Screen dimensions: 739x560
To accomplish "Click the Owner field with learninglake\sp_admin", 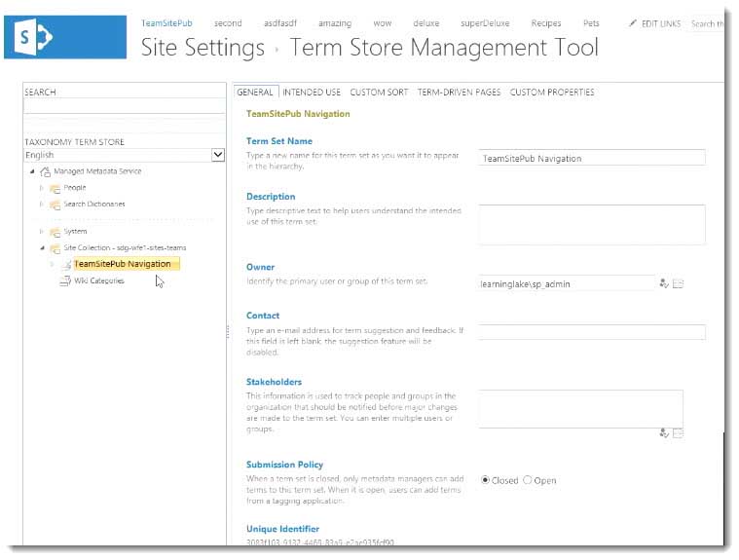I will click(567, 283).
